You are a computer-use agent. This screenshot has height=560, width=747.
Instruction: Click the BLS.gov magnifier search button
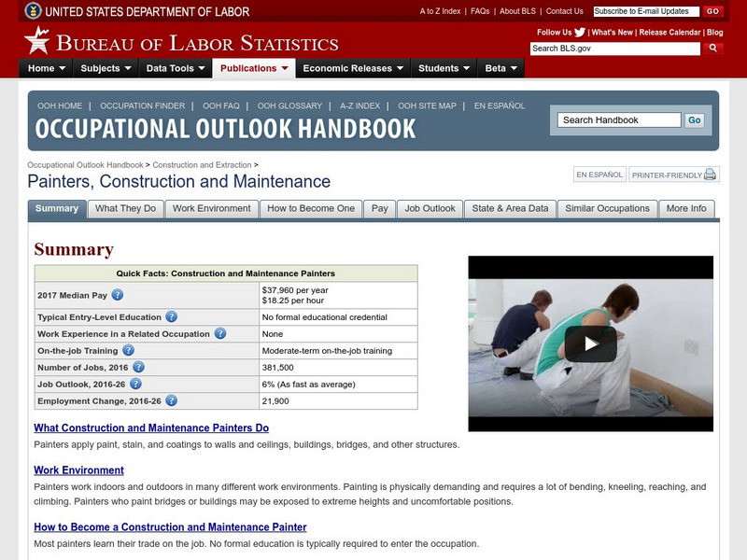tap(712, 49)
